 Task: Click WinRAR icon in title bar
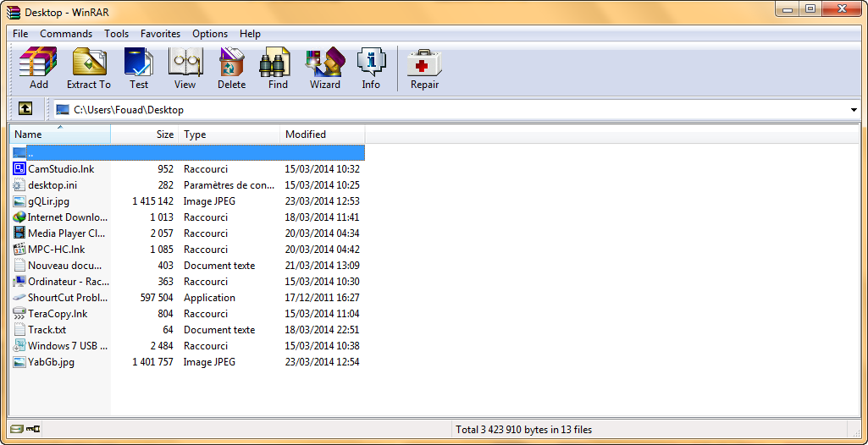(x=14, y=12)
